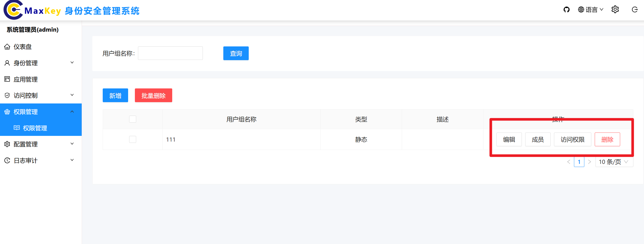Click the 新增 button to add group
The image size is (644, 244).
pyautogui.click(x=115, y=95)
